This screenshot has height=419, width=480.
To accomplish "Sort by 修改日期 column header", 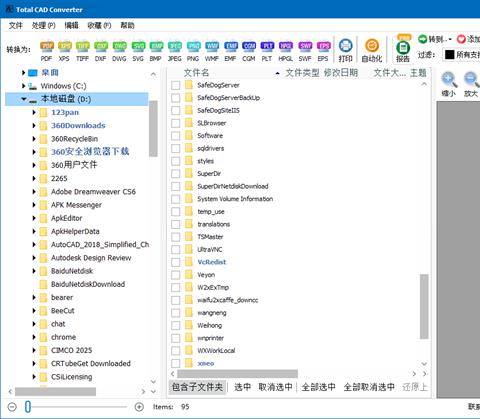I will coord(341,73).
